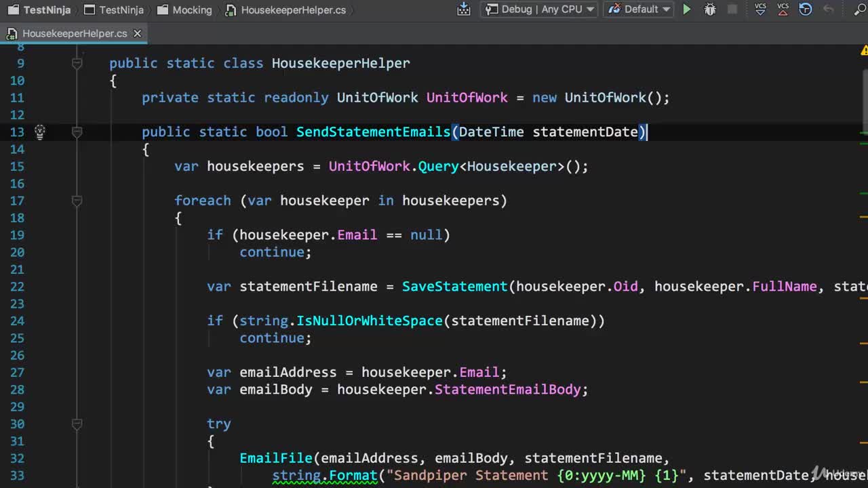Collapse the HousekeeperHelper class fold marker line 9

coord(77,63)
